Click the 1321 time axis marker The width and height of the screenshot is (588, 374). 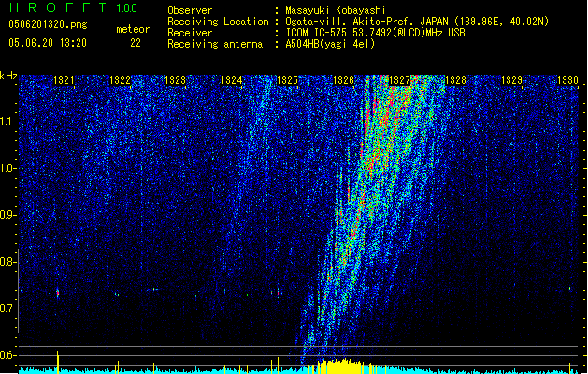coord(64,80)
